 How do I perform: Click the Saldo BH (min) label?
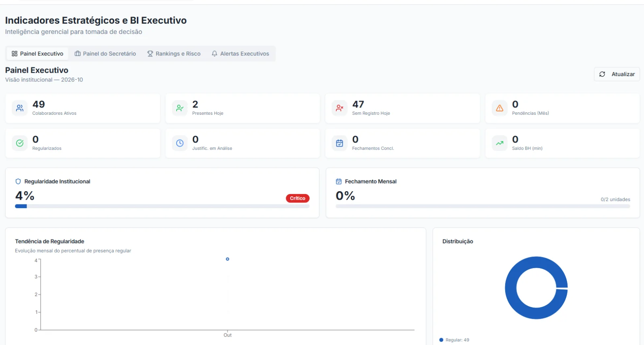pyautogui.click(x=527, y=148)
